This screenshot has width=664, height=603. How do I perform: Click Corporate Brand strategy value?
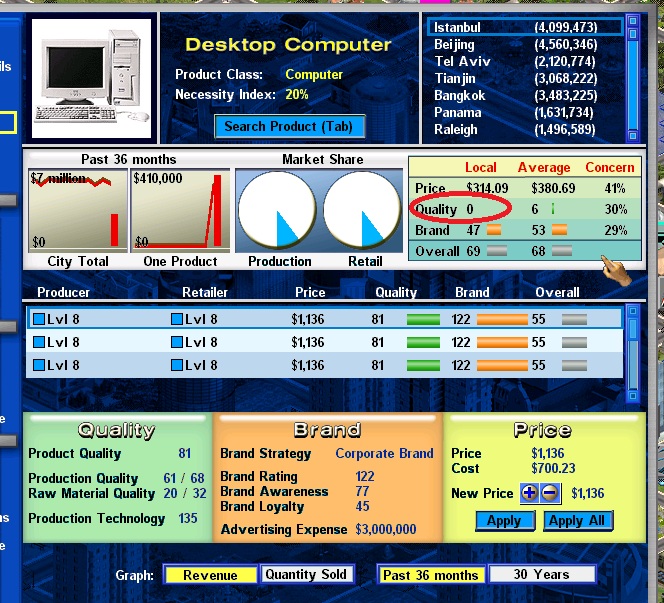click(x=385, y=453)
